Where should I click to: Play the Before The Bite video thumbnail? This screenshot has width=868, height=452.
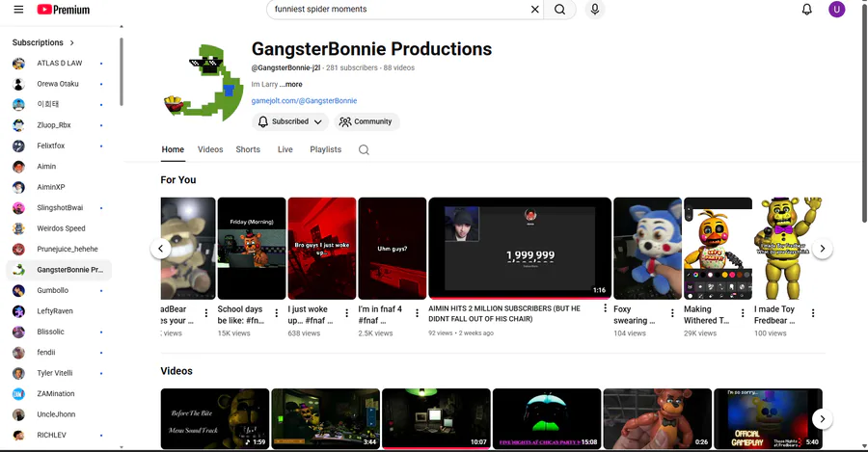pyautogui.click(x=215, y=418)
